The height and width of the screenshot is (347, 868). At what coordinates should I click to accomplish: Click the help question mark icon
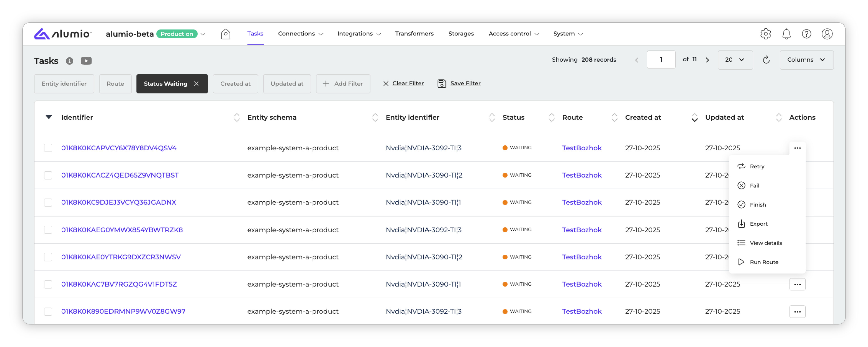click(x=806, y=34)
